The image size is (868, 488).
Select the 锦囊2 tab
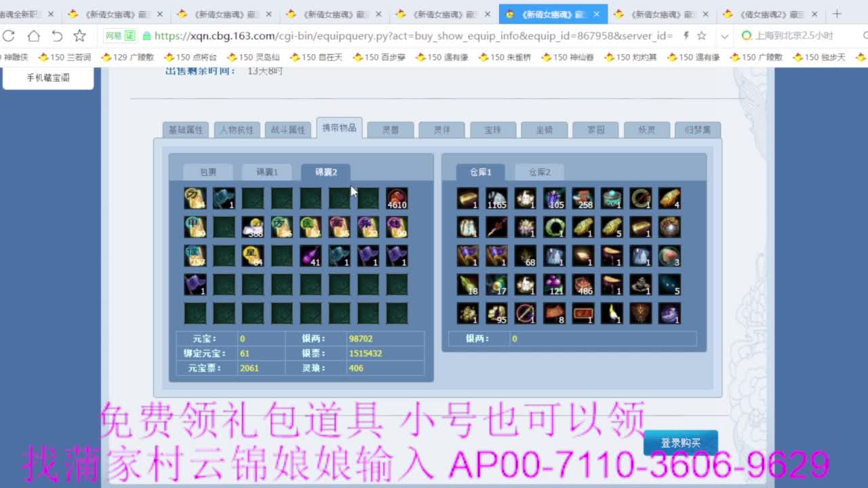tap(326, 172)
